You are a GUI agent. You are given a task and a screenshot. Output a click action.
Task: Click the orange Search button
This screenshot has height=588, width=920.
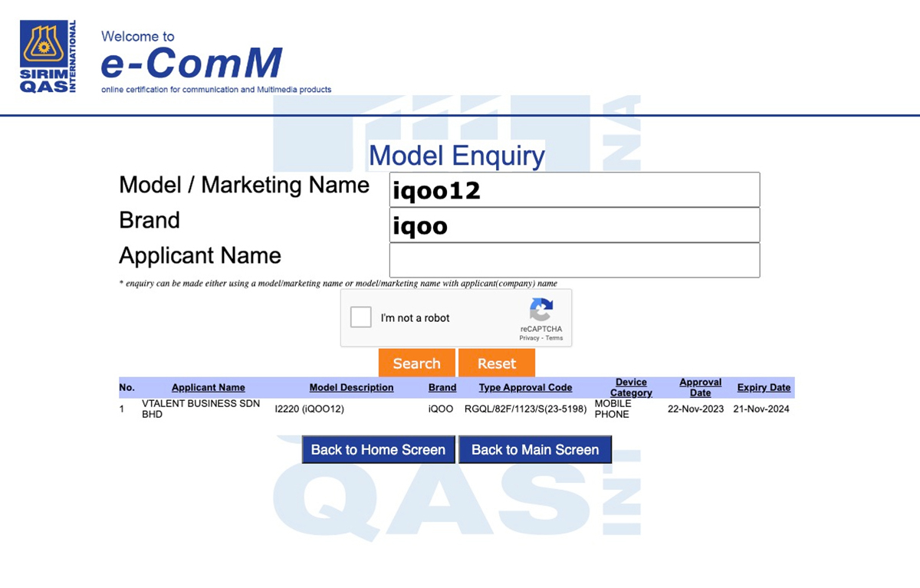(x=417, y=363)
